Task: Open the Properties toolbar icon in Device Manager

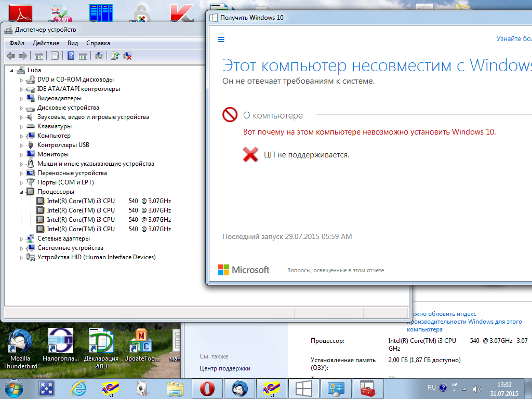Action: pyautogui.click(x=54, y=56)
